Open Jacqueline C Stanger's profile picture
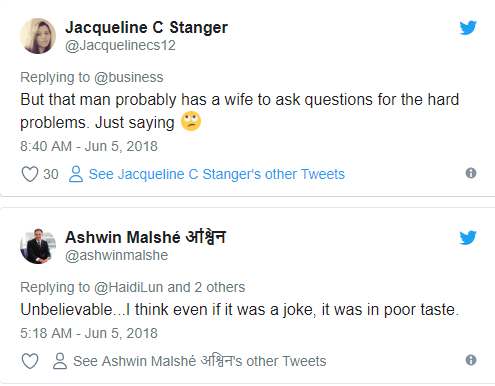 [x=38, y=36]
